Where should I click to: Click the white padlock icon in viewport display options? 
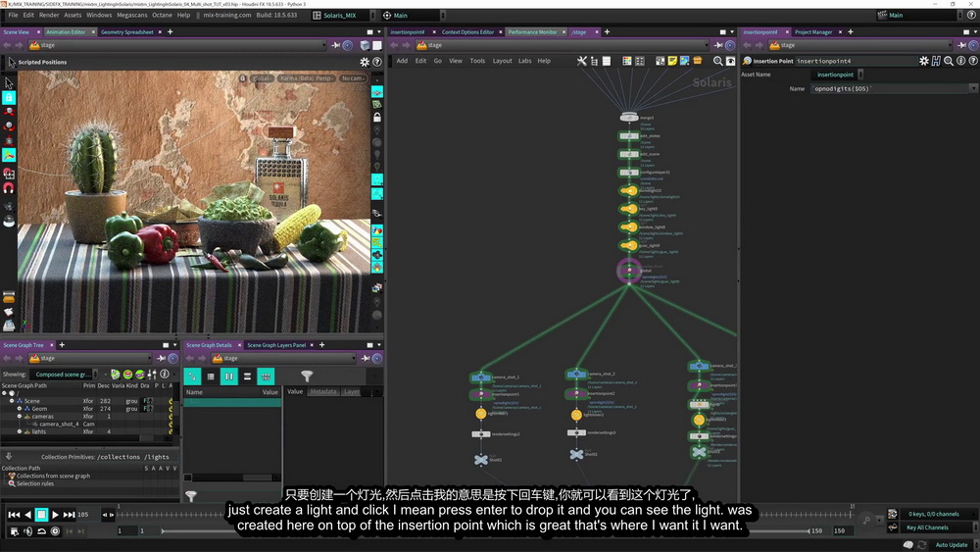[x=377, y=117]
